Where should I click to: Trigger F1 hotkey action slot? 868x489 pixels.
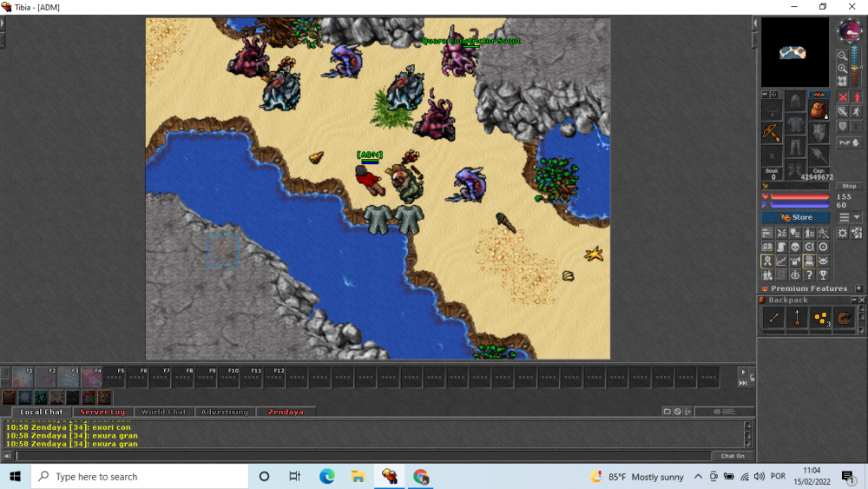click(x=23, y=377)
